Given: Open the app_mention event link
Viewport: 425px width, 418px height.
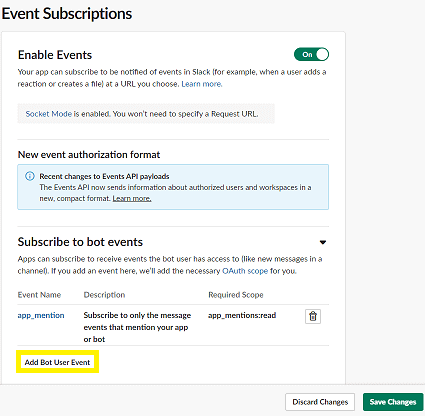Looking at the screenshot, I should 41,315.
